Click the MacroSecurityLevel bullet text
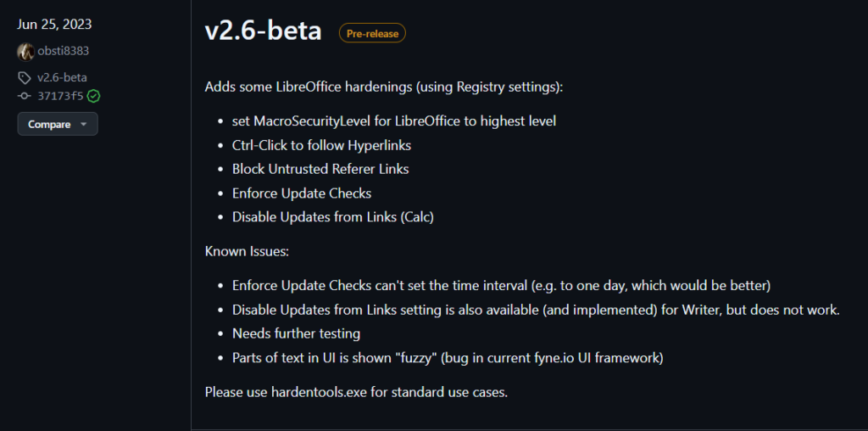Viewport: 868px width, 431px height. coord(393,120)
